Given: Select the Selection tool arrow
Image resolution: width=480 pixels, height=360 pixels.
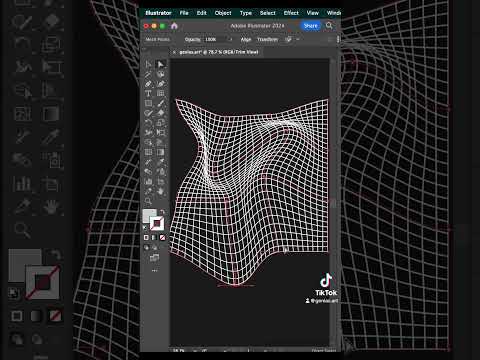Looking at the screenshot, I should [x=148, y=64].
